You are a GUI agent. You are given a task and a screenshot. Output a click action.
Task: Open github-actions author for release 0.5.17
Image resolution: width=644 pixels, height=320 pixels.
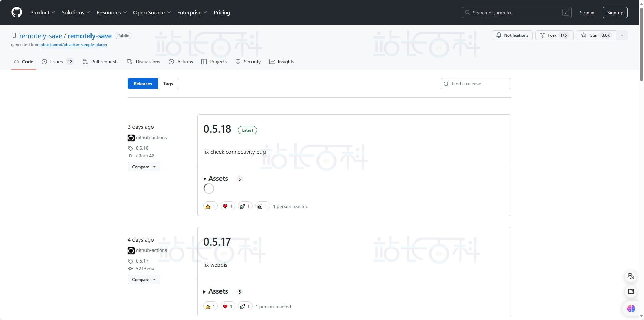pyautogui.click(x=151, y=250)
